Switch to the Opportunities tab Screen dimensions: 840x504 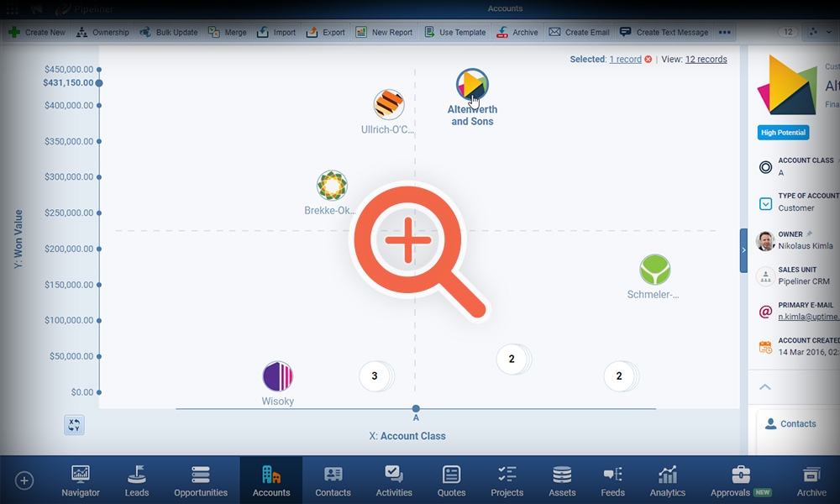point(201,480)
